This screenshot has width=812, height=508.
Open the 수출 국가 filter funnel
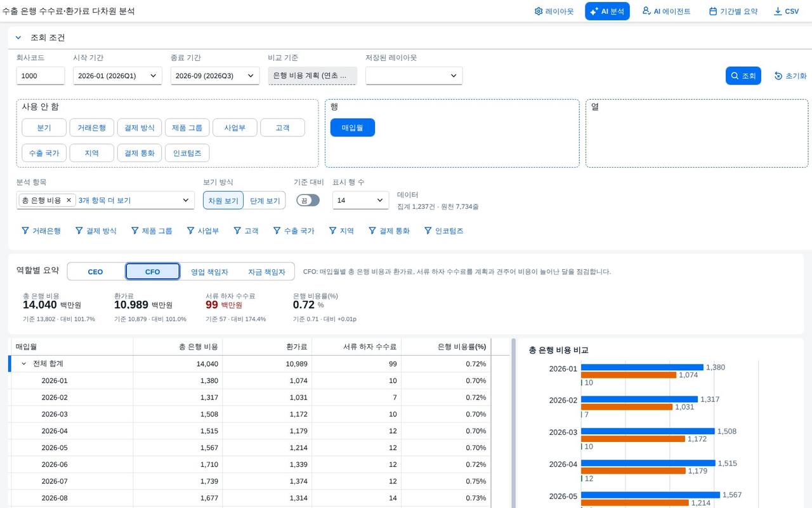pos(294,231)
